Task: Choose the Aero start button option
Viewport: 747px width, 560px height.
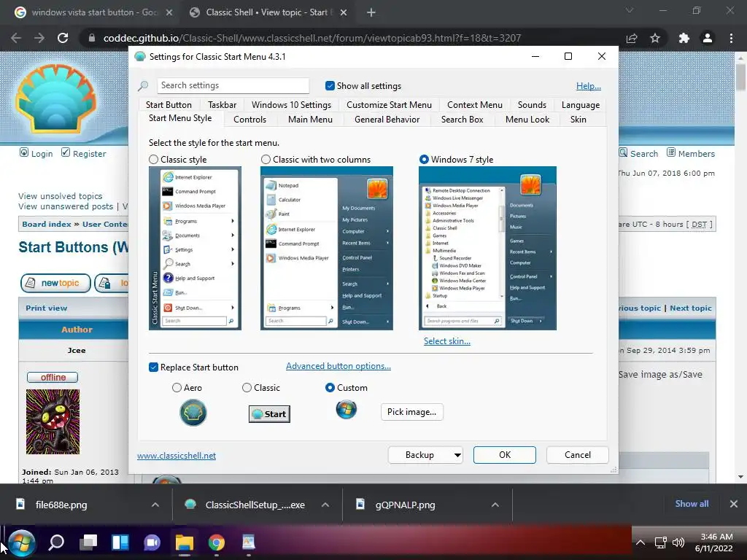Action: pyautogui.click(x=177, y=388)
